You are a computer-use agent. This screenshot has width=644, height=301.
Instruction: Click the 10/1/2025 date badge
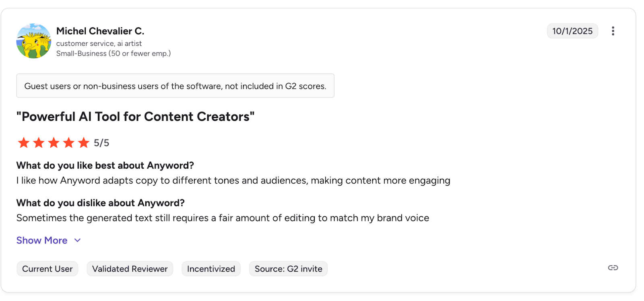572,31
